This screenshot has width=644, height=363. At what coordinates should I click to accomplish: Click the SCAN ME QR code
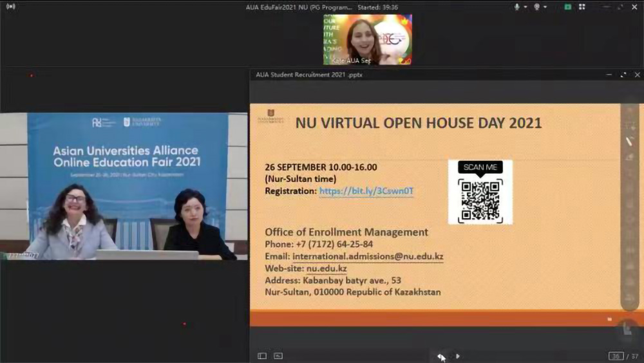tap(480, 192)
